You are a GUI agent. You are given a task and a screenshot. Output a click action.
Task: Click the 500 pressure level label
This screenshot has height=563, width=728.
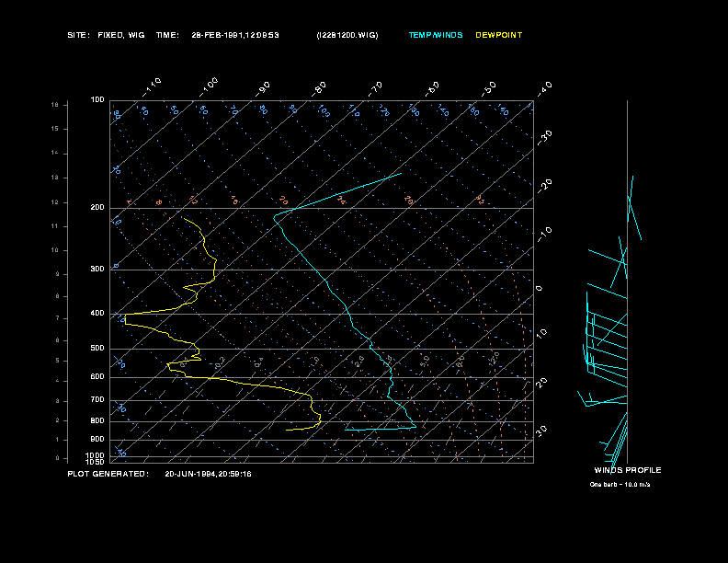[x=97, y=348]
